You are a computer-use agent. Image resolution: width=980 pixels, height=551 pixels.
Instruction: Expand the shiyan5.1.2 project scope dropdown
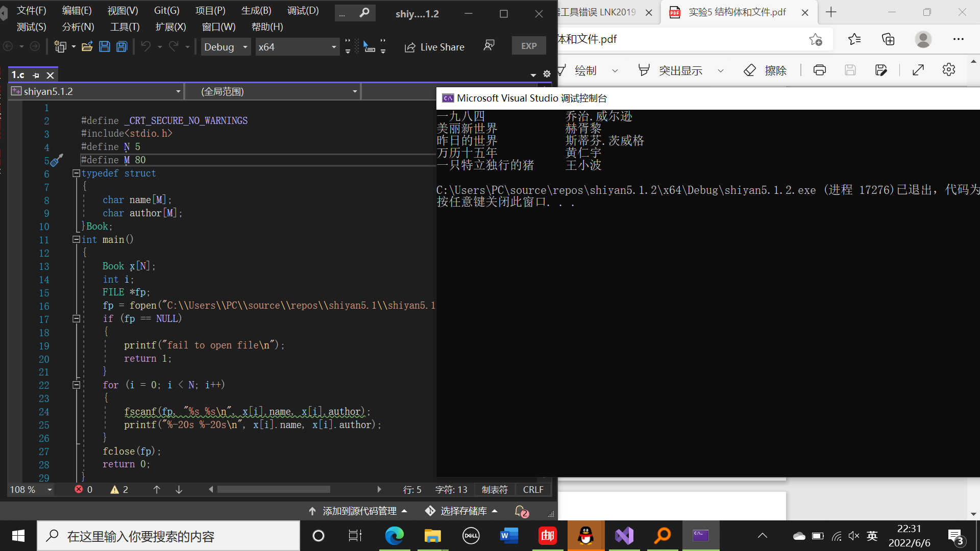(178, 91)
